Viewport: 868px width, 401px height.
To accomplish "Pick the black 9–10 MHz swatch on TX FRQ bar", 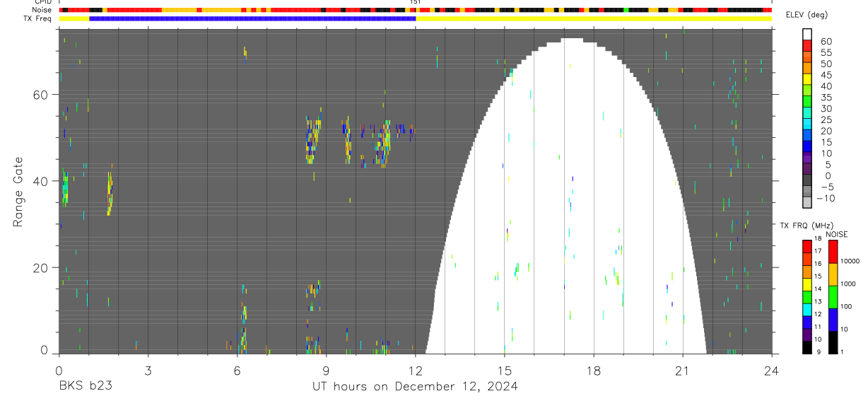I will coord(807,347).
